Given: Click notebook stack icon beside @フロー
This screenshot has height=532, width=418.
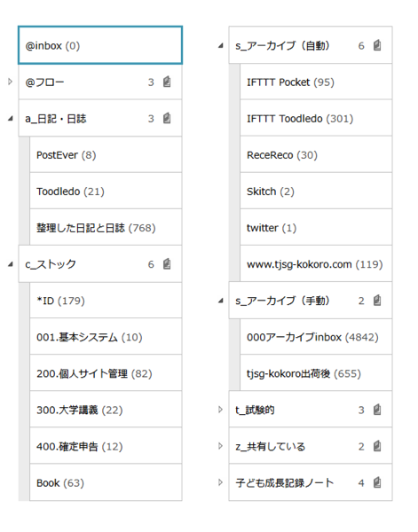Looking at the screenshot, I should point(167,82).
